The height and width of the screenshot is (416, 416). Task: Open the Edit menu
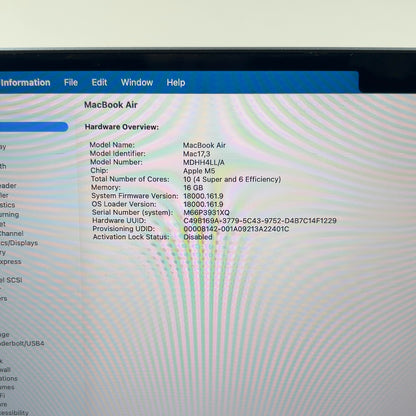pyautogui.click(x=99, y=82)
